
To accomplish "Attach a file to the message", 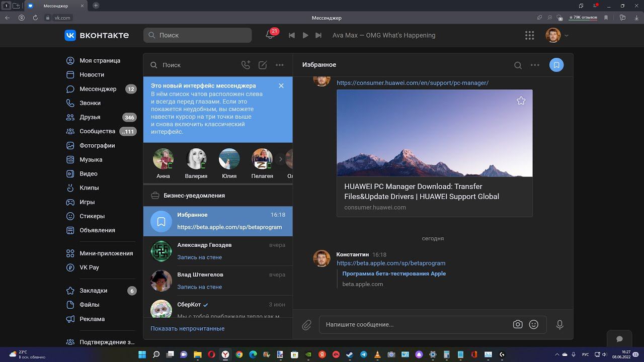I will (306, 325).
